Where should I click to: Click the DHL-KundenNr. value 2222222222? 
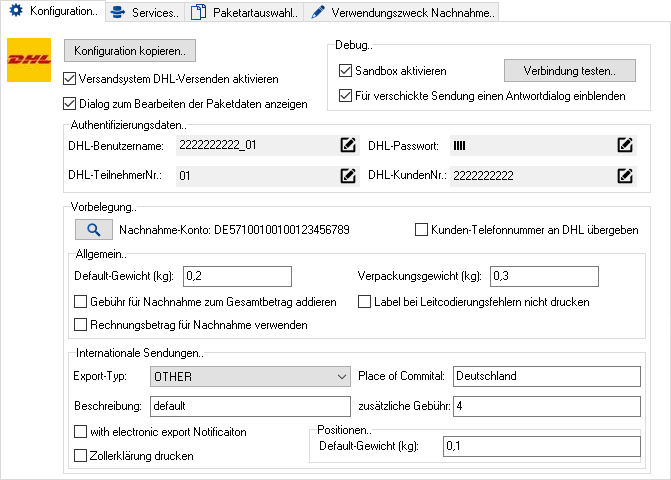483,175
